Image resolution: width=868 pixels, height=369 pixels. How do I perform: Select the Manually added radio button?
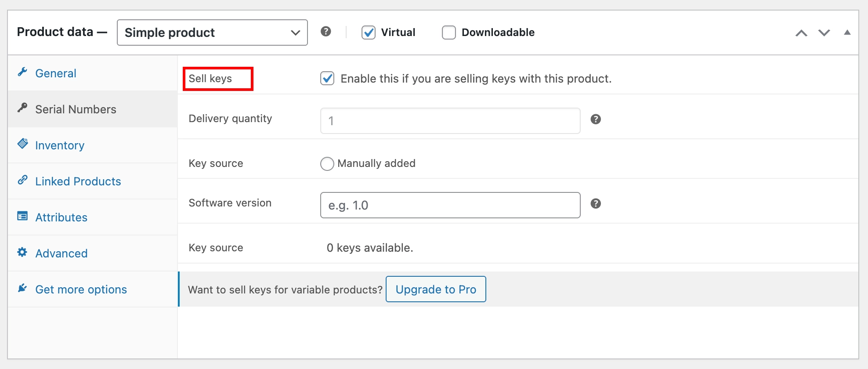327,164
